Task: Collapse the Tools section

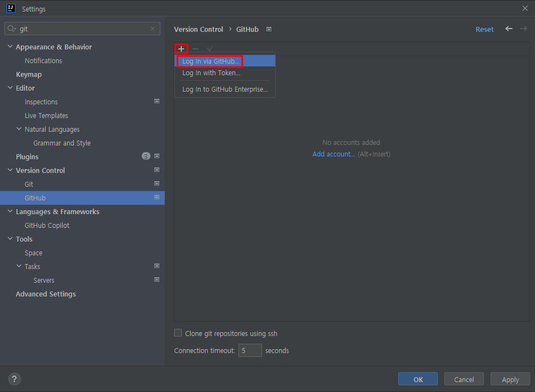Action: pyautogui.click(x=10, y=239)
